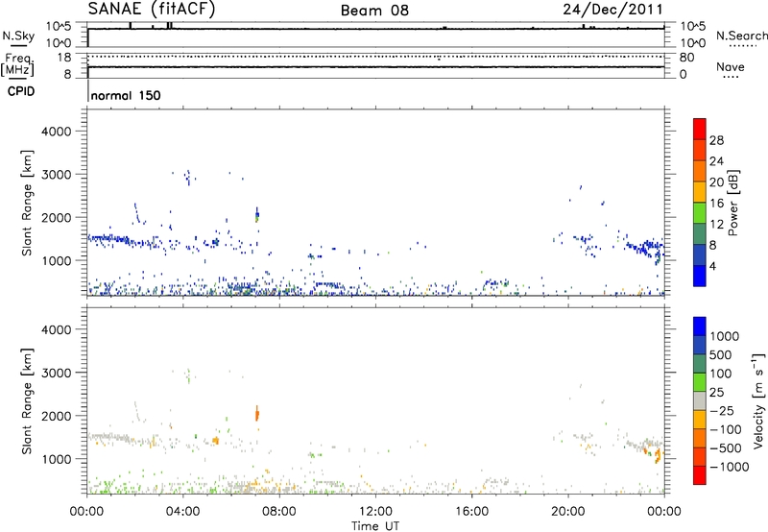Click the orange velocity burst near 07:00 at 2000 km
The image size is (768, 532).
tap(256, 415)
